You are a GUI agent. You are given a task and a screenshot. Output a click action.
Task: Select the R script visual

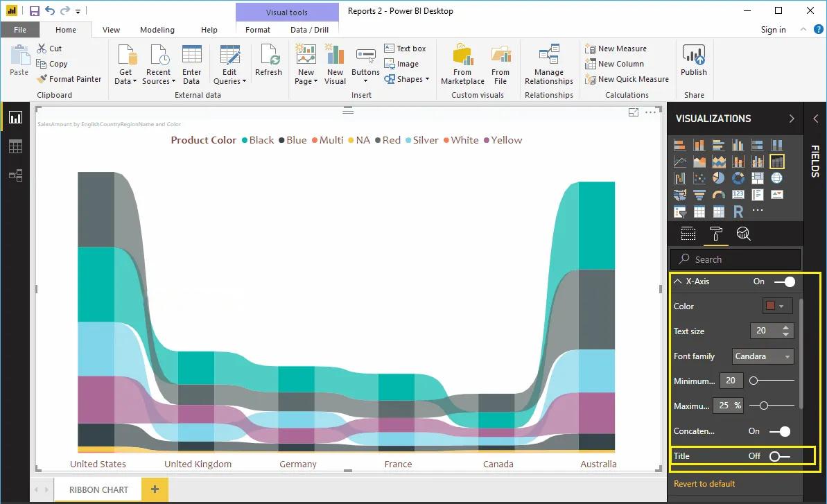click(738, 212)
